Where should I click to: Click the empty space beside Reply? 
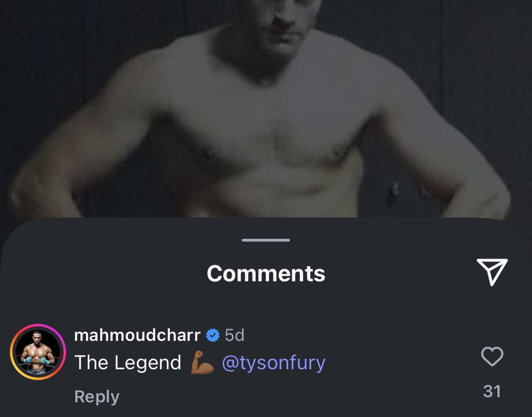(288, 397)
